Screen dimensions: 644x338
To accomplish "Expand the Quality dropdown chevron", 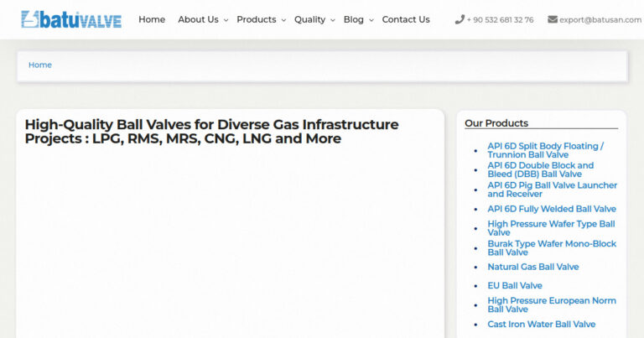I will pos(333,20).
